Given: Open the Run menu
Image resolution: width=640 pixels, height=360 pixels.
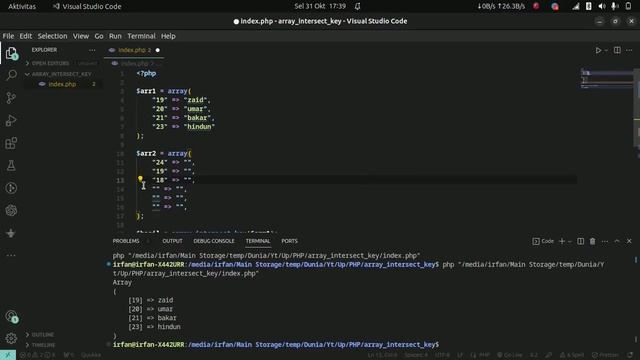Looking at the screenshot, I should pos(115,36).
